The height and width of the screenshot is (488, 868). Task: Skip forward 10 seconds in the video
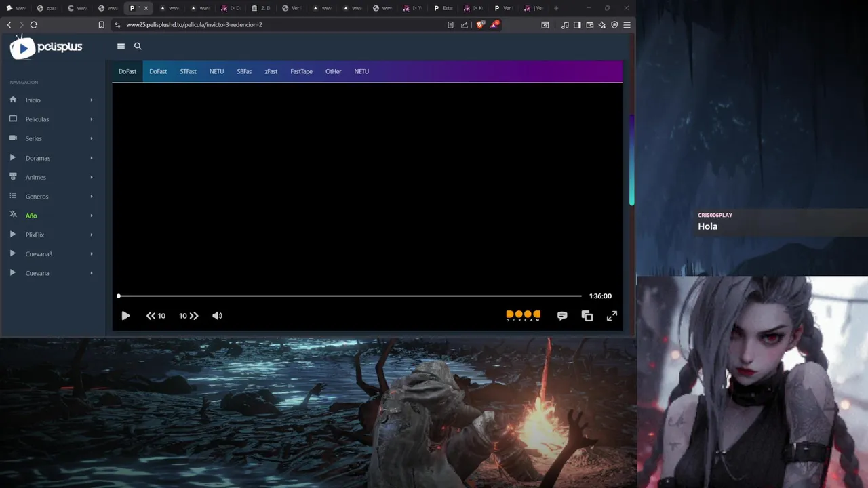(189, 316)
